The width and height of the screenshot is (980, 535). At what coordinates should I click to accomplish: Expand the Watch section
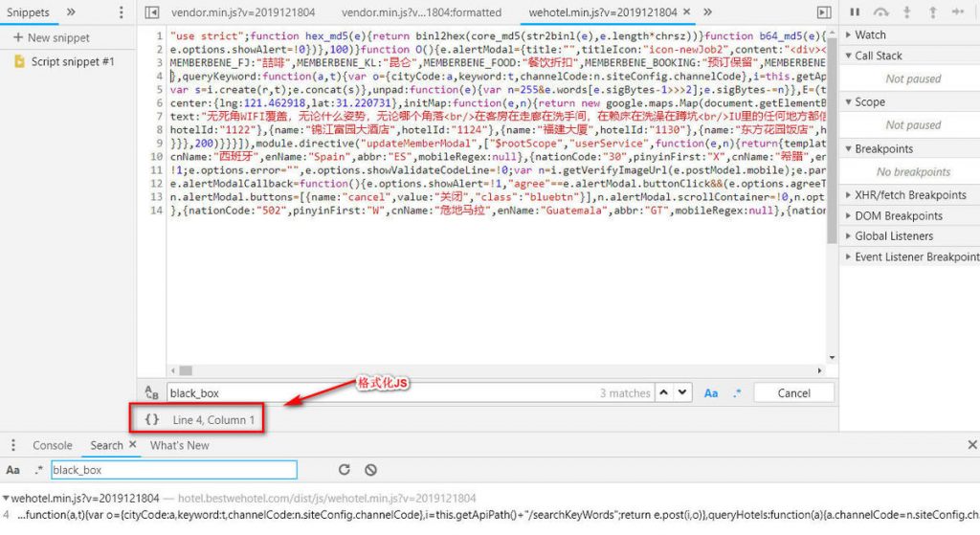pos(870,35)
